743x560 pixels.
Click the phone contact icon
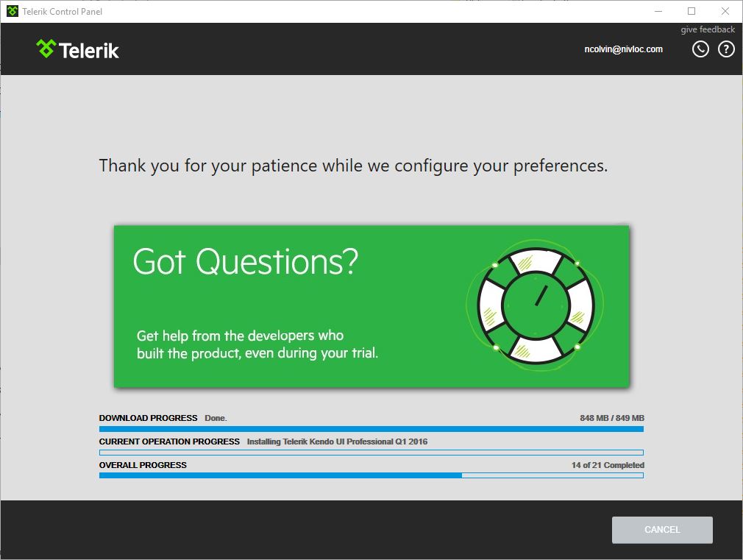pos(700,49)
